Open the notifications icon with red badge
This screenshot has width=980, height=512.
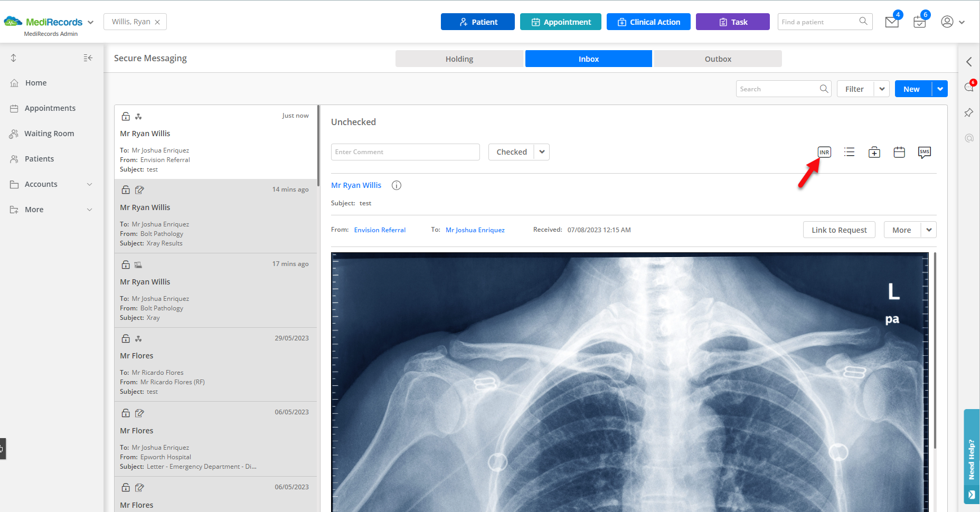[x=969, y=87]
